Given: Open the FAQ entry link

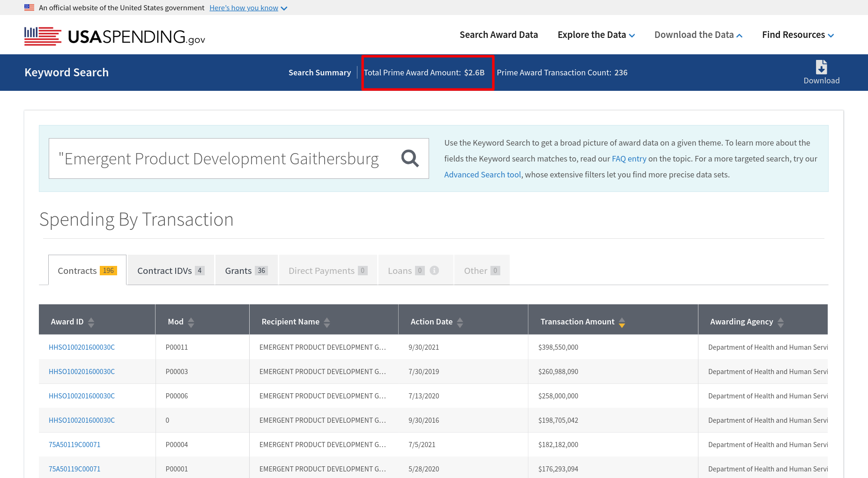Looking at the screenshot, I should click(x=629, y=159).
